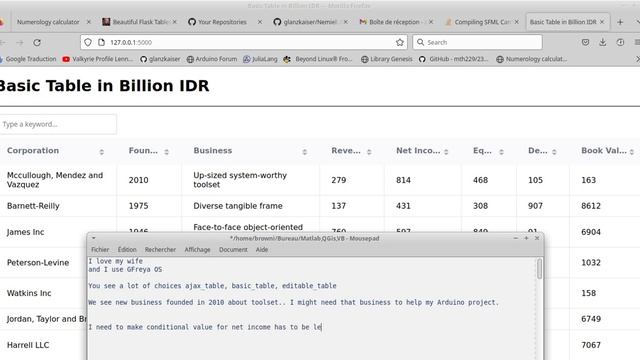Screen dimensions: 640x360
Task: Click the shield tracking protection icon
Action: click(x=88, y=42)
